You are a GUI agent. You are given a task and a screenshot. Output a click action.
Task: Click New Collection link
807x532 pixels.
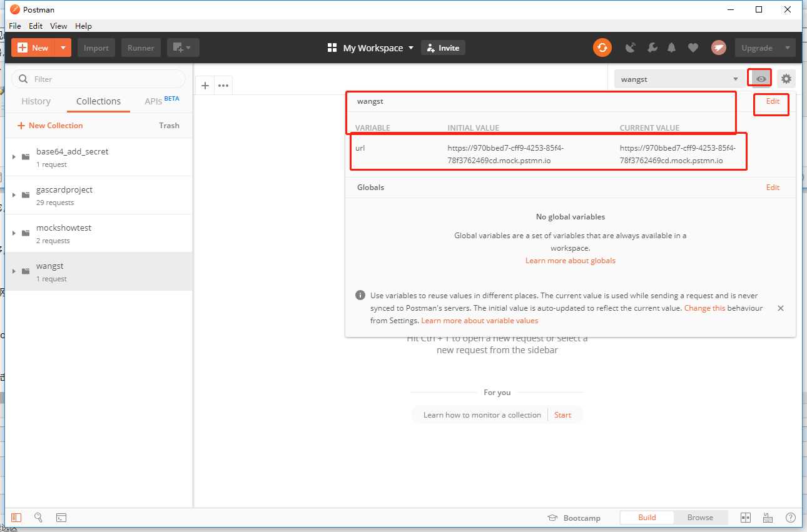50,126
